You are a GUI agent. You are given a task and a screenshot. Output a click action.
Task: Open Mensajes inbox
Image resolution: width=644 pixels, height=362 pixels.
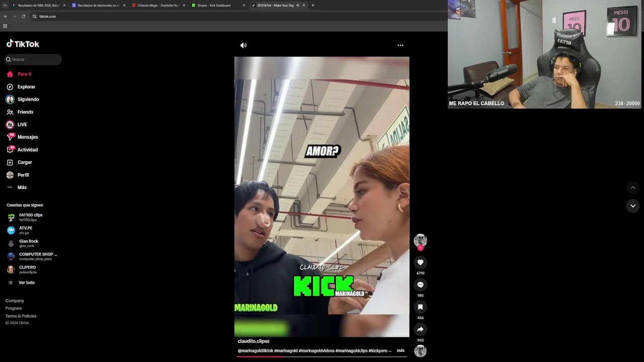(22, 137)
